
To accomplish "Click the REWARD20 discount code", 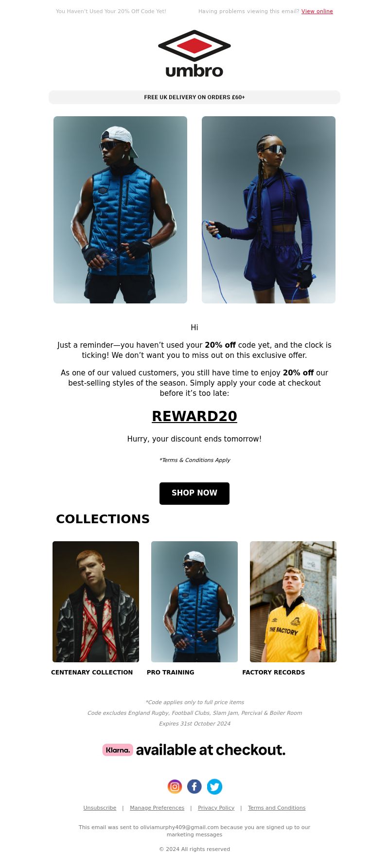I will pos(194,416).
